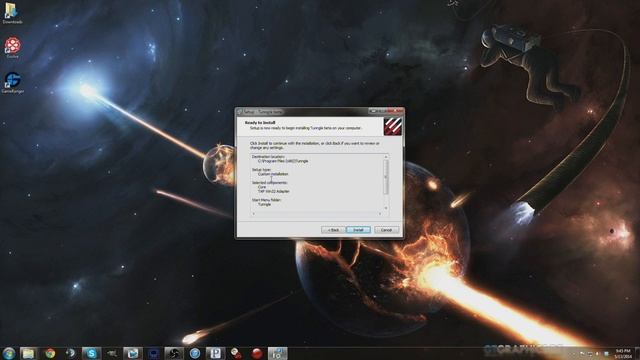This screenshot has height=360, width=640.
Task: Open the taskbar clock and date
Action: pyautogui.click(x=623, y=353)
